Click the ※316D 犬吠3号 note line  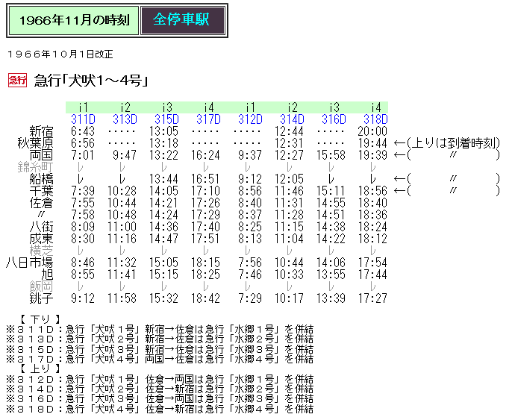tap(160, 399)
